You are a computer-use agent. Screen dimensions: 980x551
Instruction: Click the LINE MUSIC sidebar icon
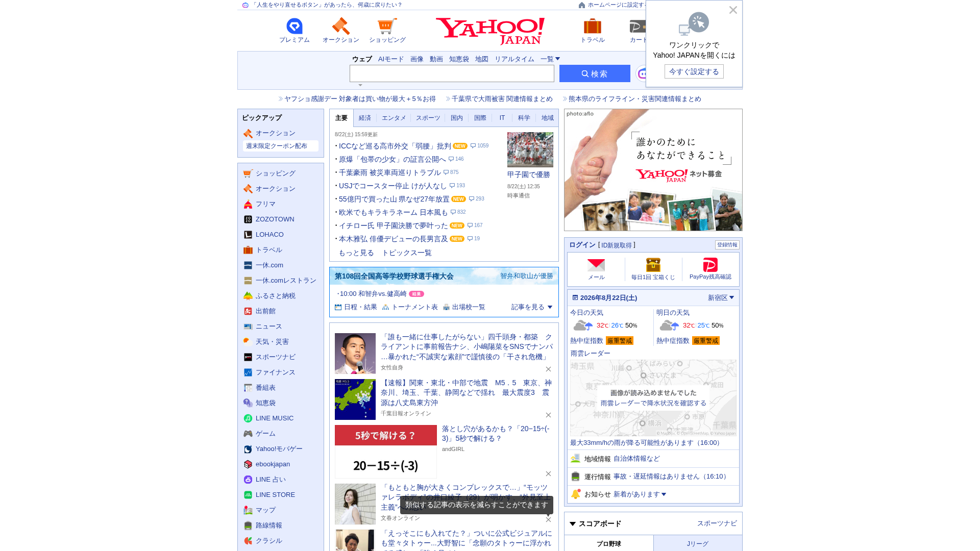pos(248,418)
